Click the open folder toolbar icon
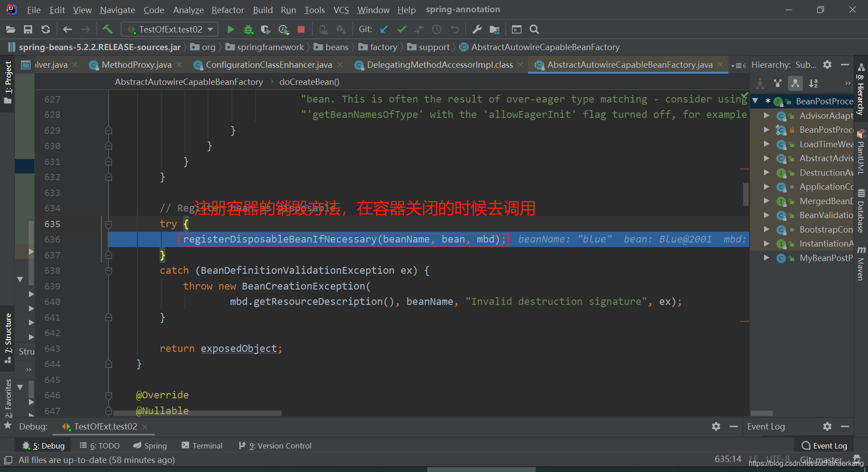This screenshot has width=868, height=472. coord(11,29)
